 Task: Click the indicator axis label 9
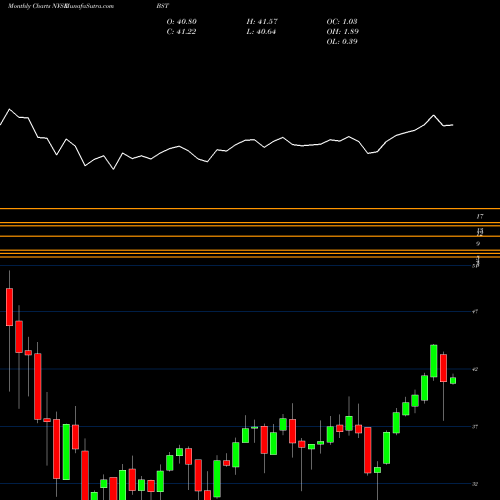tap(478, 244)
